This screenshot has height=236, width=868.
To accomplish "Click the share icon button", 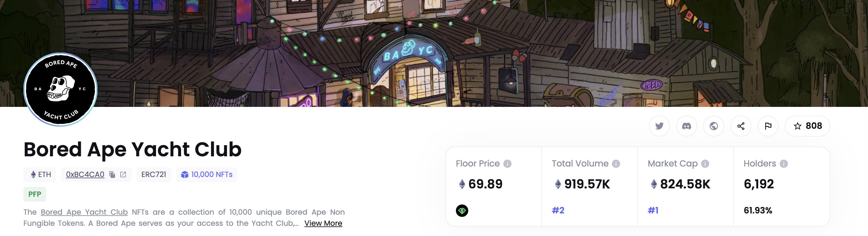I will (x=741, y=126).
